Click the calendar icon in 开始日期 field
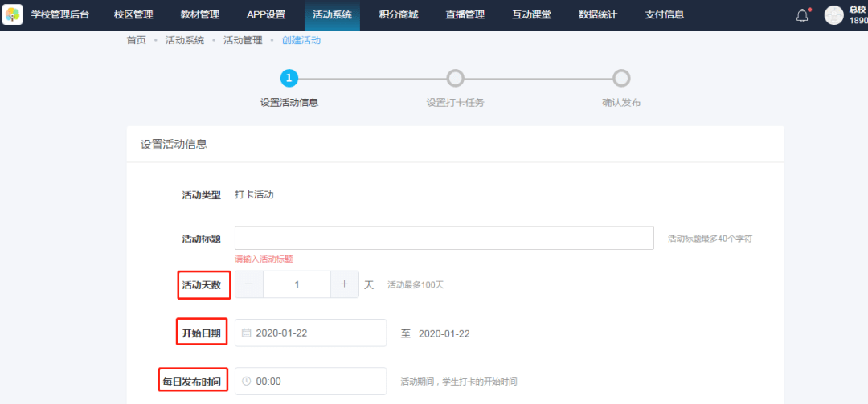 pos(247,333)
